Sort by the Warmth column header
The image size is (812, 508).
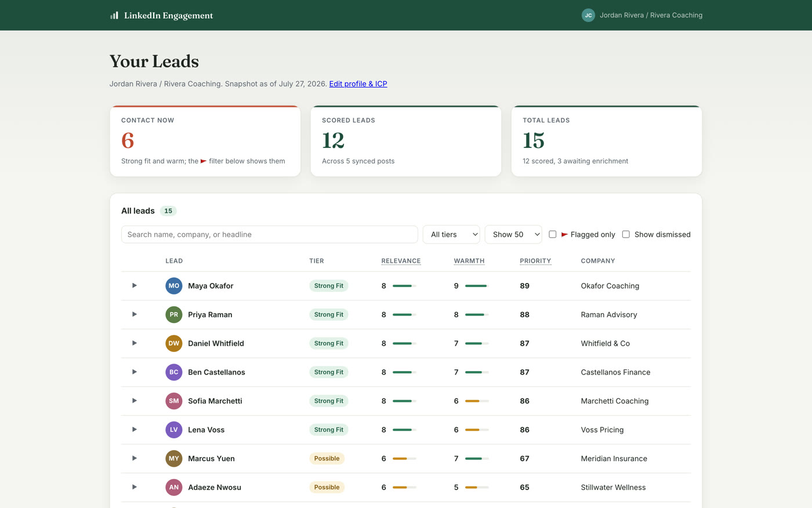point(469,261)
